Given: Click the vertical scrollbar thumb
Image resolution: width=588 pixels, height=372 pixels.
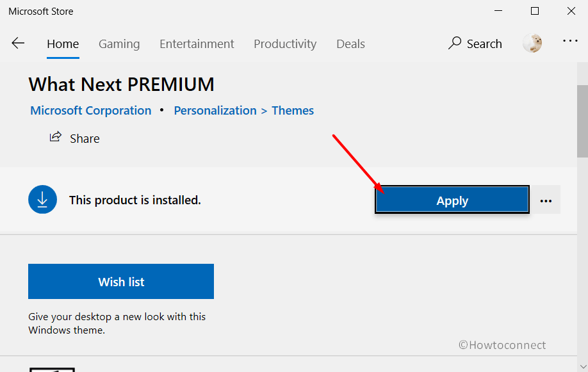Looking at the screenshot, I should coord(582,121).
